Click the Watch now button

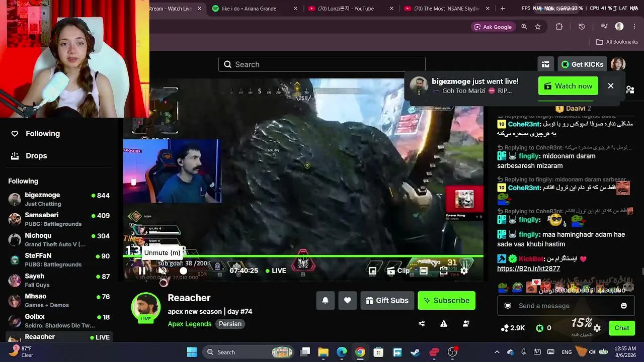pyautogui.click(x=568, y=86)
